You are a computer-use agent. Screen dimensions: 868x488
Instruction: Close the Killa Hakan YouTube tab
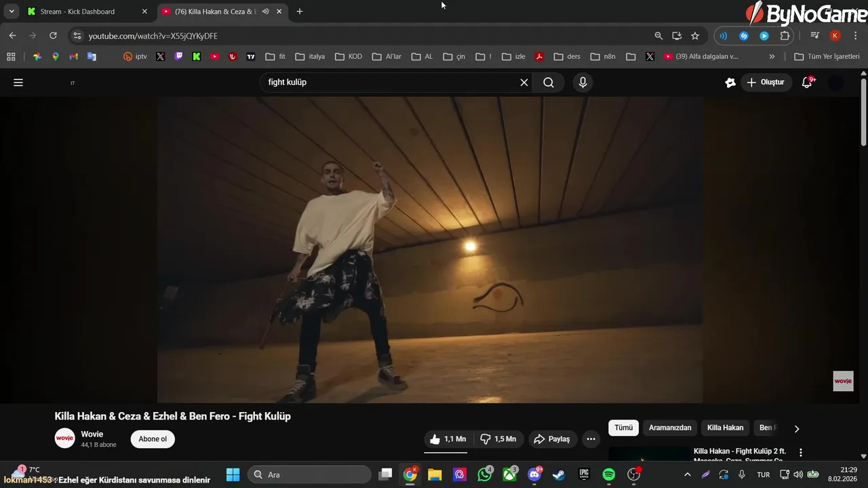[279, 12]
